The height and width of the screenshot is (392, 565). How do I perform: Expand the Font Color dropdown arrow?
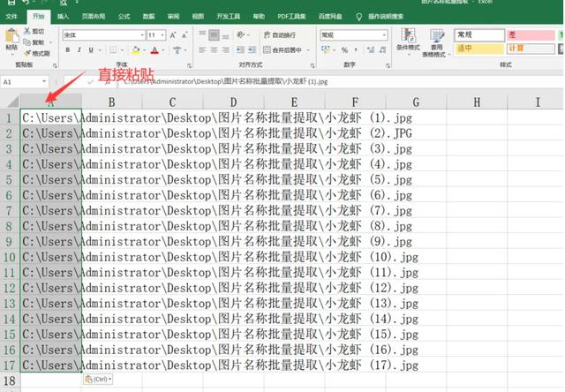[162, 50]
